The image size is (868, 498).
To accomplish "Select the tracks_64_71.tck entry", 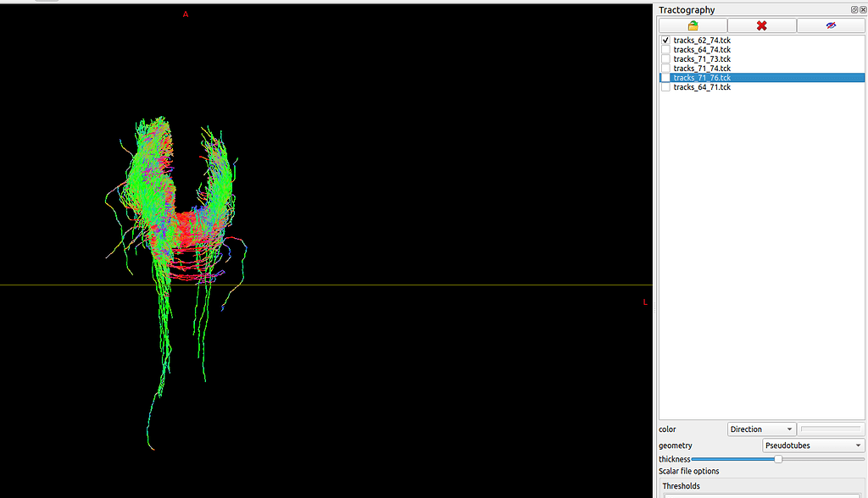I will click(x=700, y=86).
